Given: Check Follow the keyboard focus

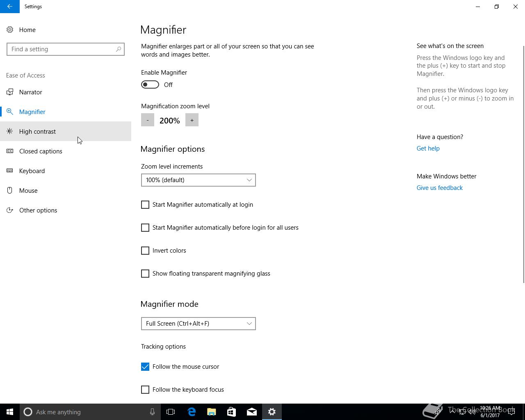Looking at the screenshot, I should [x=145, y=390].
